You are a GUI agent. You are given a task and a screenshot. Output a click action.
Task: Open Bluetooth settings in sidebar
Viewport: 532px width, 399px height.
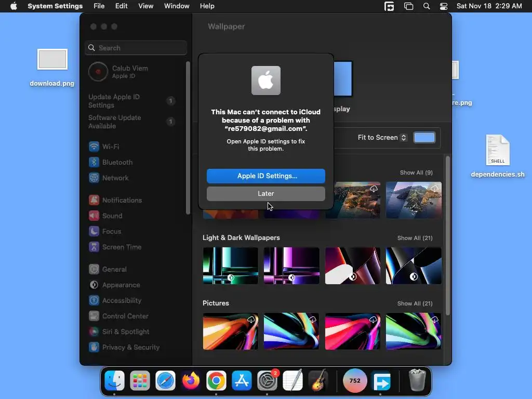click(111, 162)
